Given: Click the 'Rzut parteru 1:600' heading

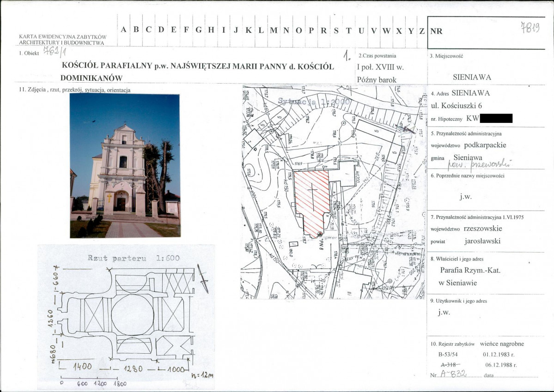Looking at the screenshot, I should [x=134, y=258].
